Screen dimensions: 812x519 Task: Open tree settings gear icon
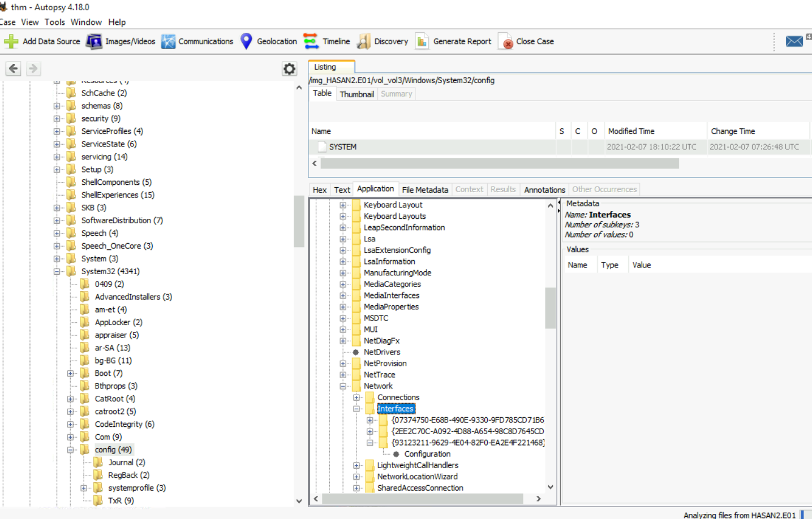(x=289, y=69)
